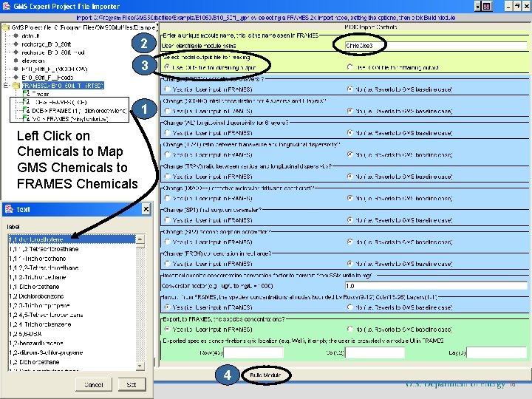Select 1,2-Dichloroethane in the list

72,362
